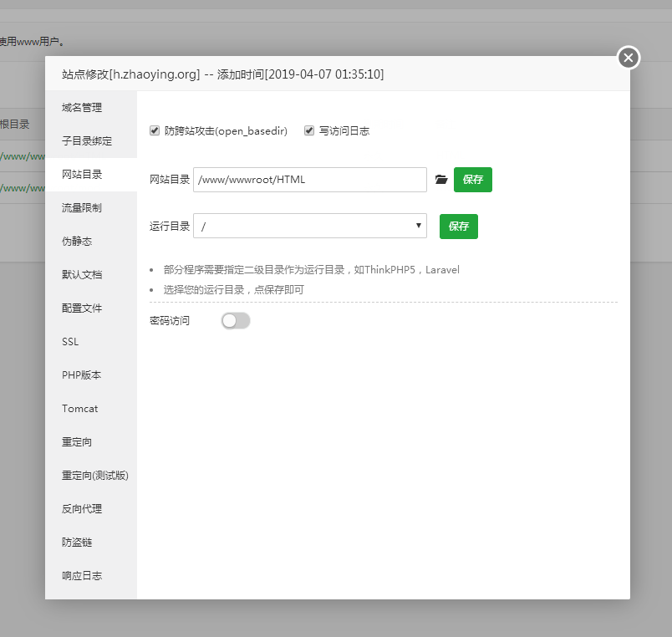Enable the 密码访问 switch
Viewport: 672px width, 637px height.
click(236, 321)
